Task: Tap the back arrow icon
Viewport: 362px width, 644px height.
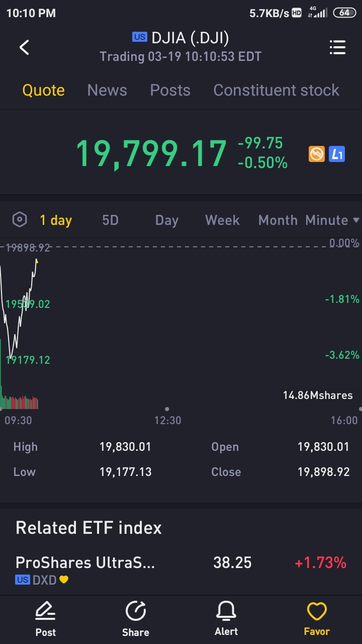Action: point(24,47)
